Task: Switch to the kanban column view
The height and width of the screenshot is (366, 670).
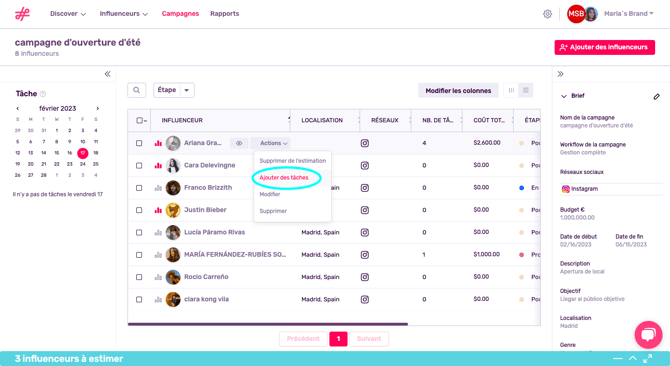Action: point(511,90)
